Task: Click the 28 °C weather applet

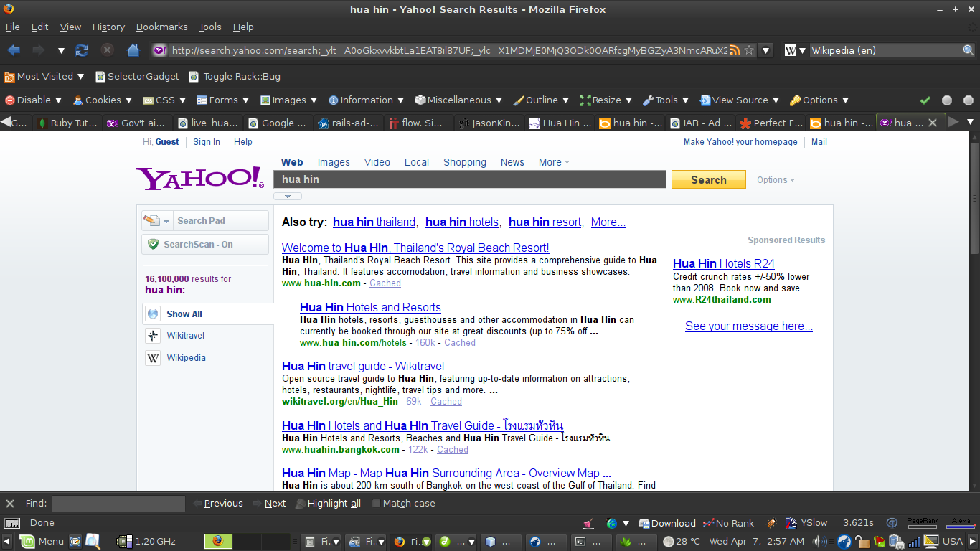Action: click(x=682, y=541)
